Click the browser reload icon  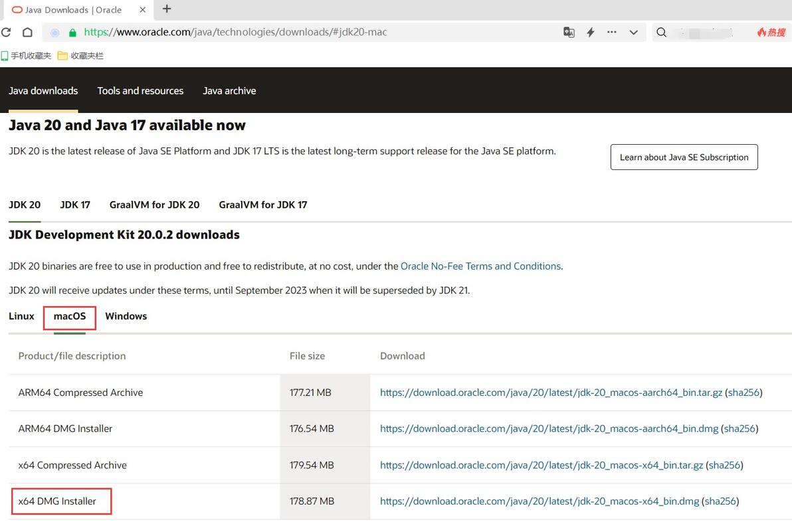pos(6,32)
